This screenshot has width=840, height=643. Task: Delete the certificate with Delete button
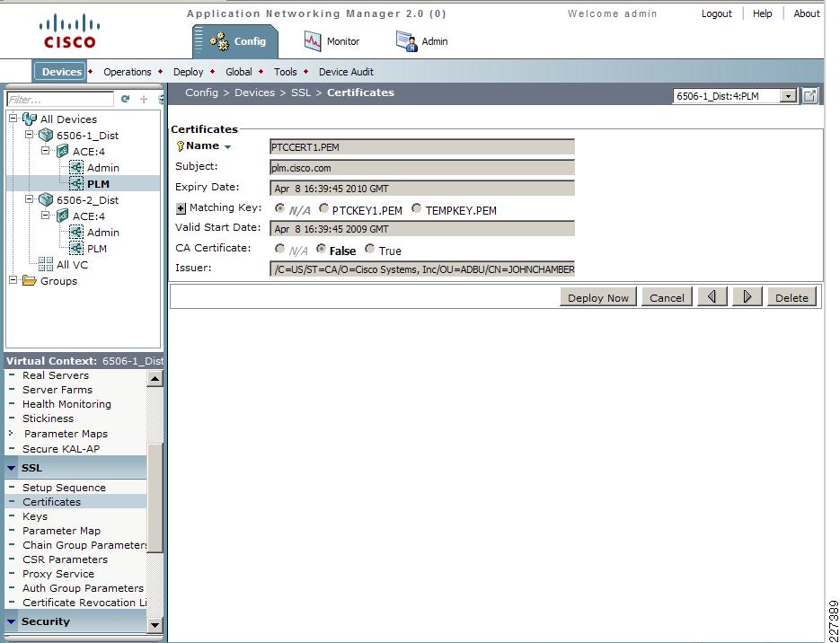791,297
